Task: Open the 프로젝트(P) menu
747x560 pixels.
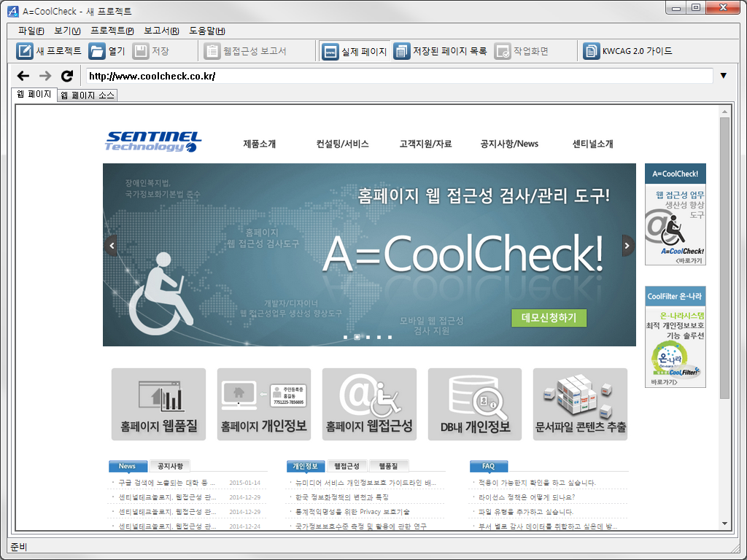Action: [x=112, y=31]
